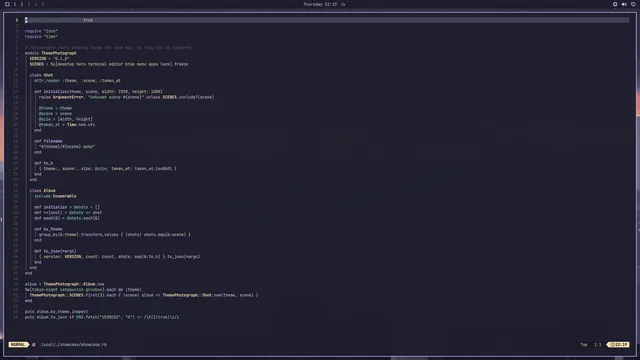
Task: Click the @theme = theme assignment
Action: tap(55, 108)
